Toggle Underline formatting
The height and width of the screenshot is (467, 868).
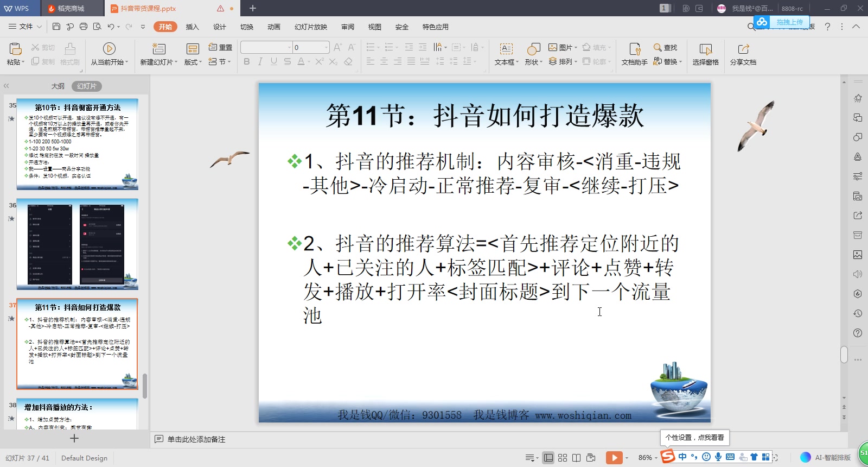tap(274, 61)
